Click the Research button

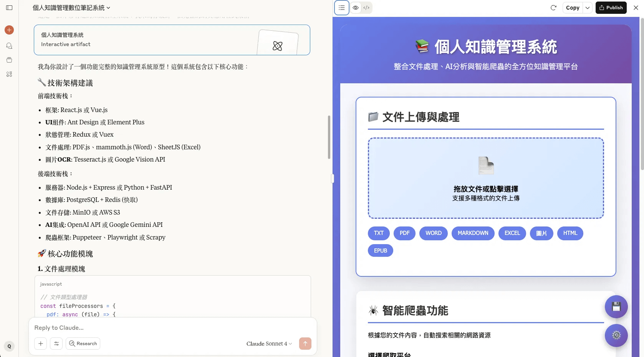pyautogui.click(x=83, y=344)
